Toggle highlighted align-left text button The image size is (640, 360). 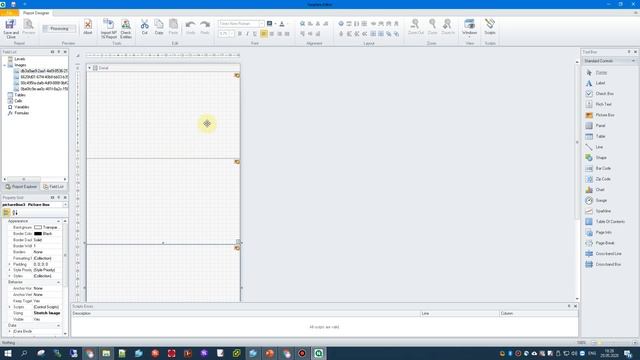[x=264, y=34]
